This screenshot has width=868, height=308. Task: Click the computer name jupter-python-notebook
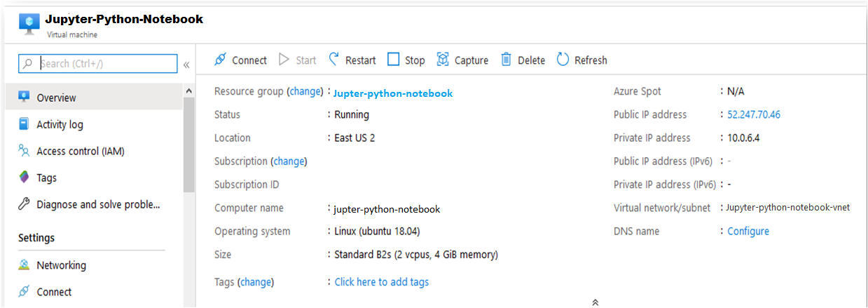click(387, 209)
